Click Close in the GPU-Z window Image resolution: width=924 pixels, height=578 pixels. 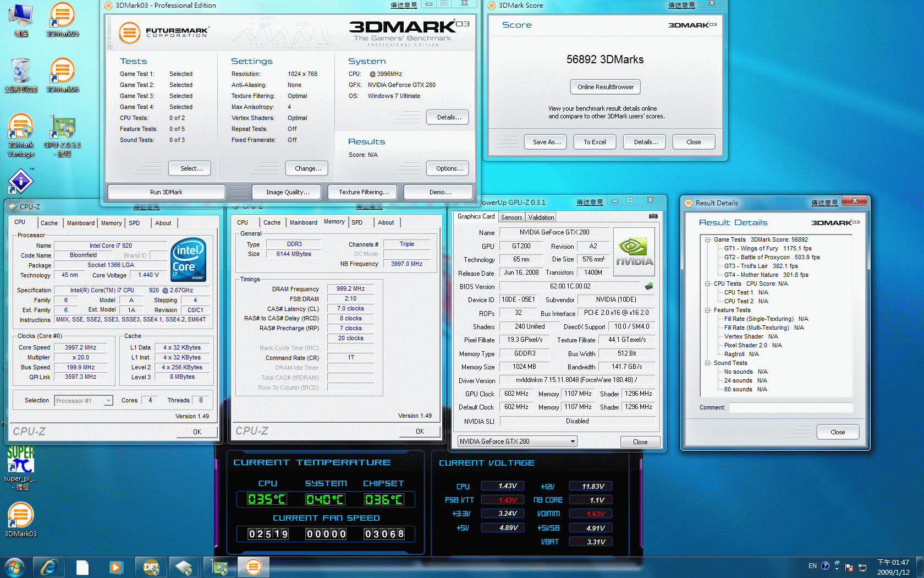640,441
